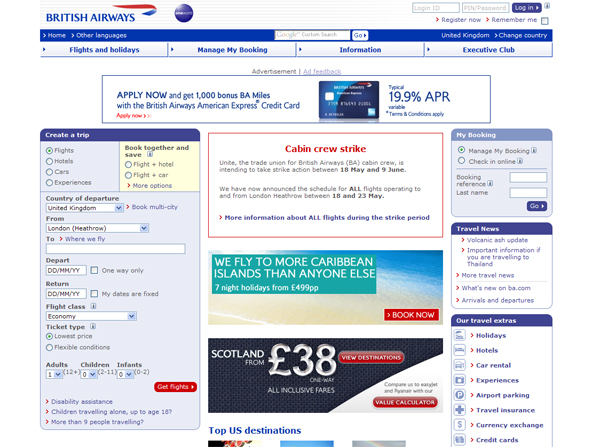
Task: Click the Log in button
Action: coord(526,8)
